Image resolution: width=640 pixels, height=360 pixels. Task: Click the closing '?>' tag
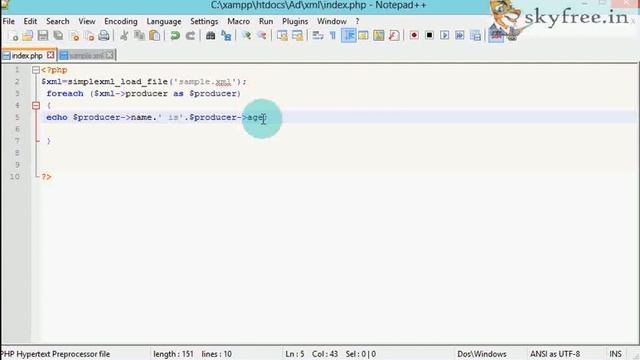point(46,177)
